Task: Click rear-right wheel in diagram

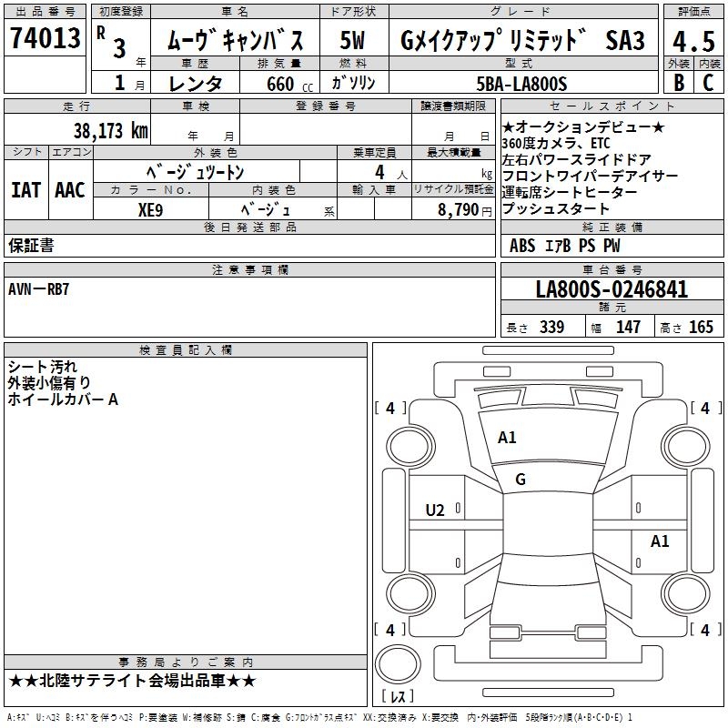Action: point(685,593)
